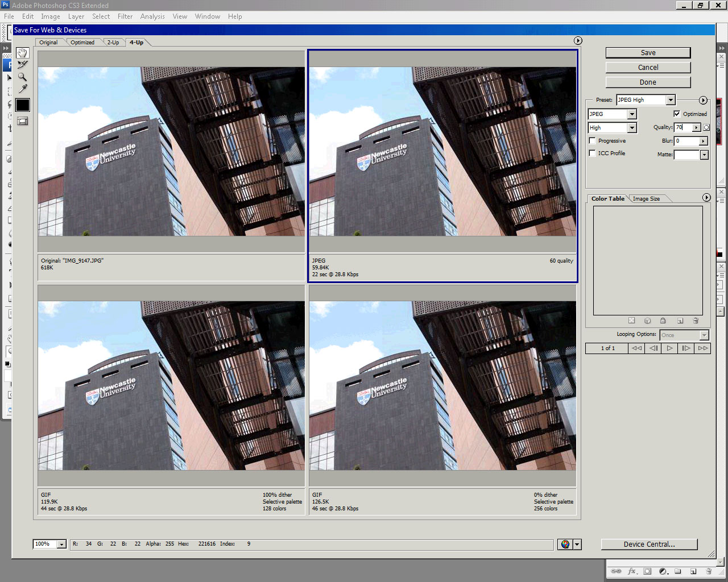
Task: Enable the ICC Profile checkbox
Action: coord(593,153)
